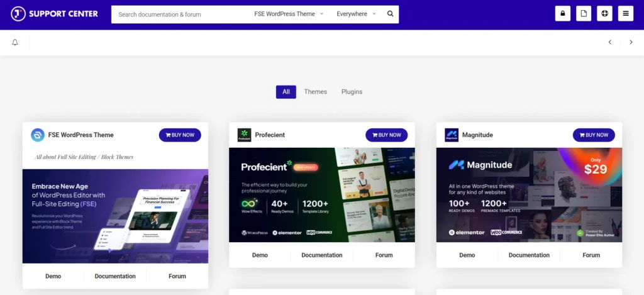Click Buy Now for Profecient
This screenshot has width=644, height=295.
[386, 135]
